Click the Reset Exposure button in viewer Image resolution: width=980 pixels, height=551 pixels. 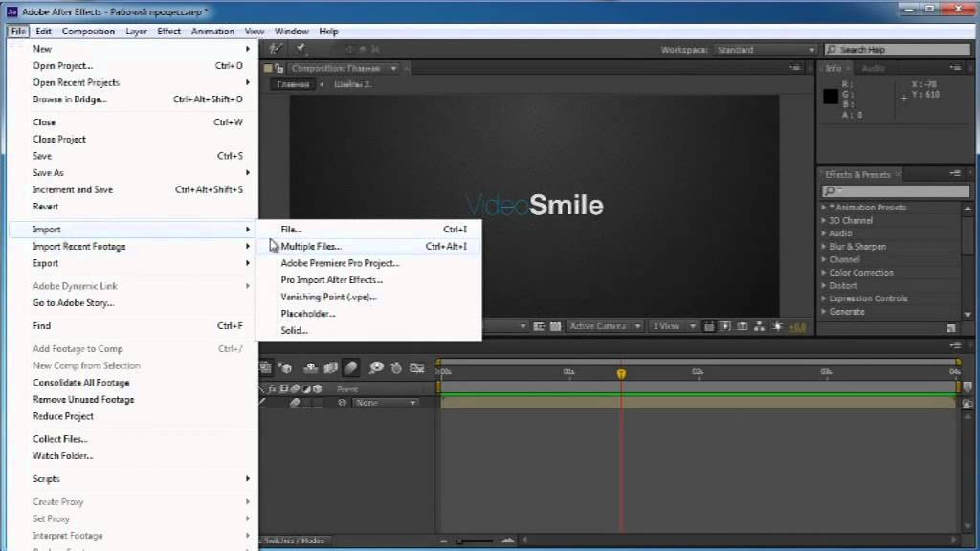click(777, 327)
